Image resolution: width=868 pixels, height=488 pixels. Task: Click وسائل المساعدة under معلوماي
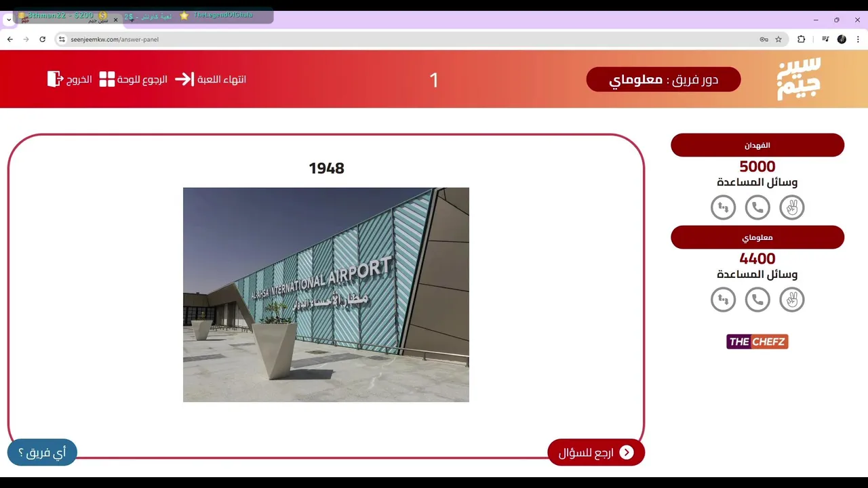click(757, 274)
